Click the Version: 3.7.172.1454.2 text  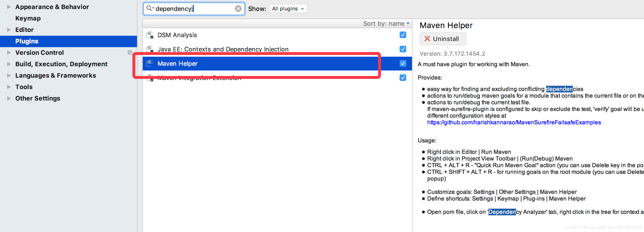[x=452, y=54]
